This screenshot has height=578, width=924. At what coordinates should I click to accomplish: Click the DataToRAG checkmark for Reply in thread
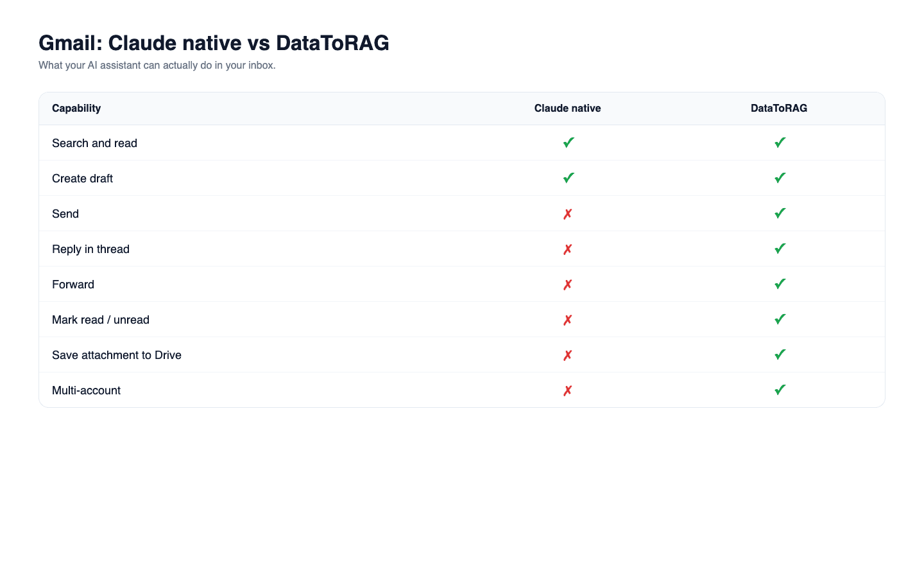pos(780,249)
